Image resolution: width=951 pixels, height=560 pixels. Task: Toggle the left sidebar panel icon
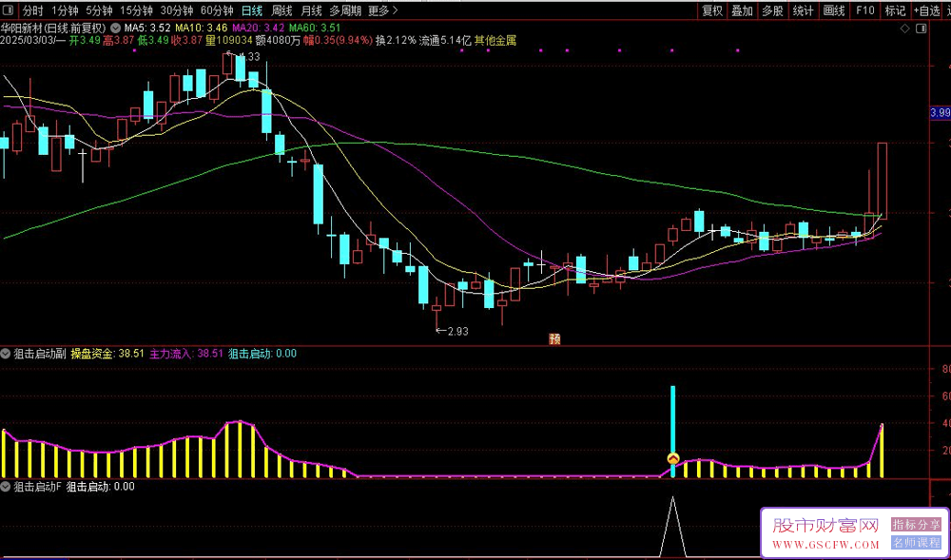(x=8, y=10)
